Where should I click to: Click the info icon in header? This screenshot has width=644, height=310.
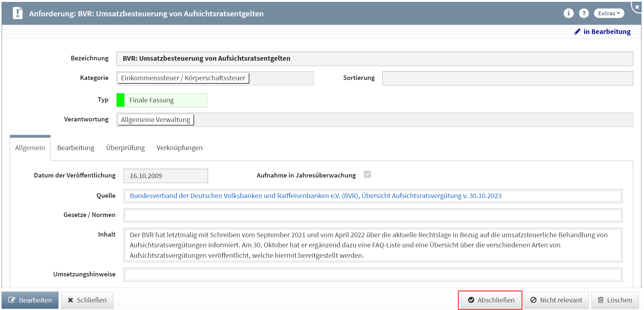568,13
